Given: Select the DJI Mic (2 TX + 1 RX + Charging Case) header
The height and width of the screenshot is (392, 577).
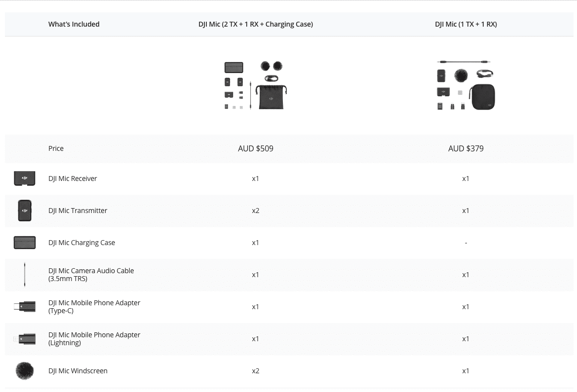Looking at the screenshot, I should coord(255,24).
